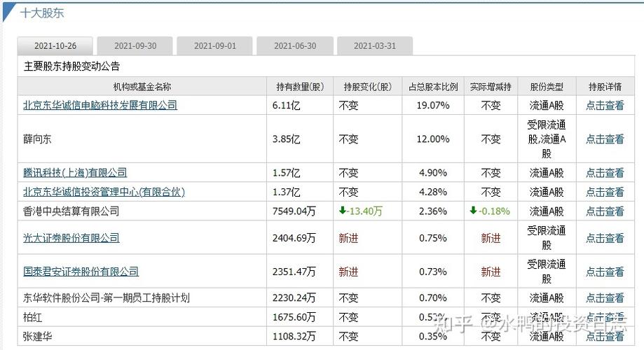644x350 pixels.
Task: Open the 2021-03-31 tab
Action: coord(375,46)
